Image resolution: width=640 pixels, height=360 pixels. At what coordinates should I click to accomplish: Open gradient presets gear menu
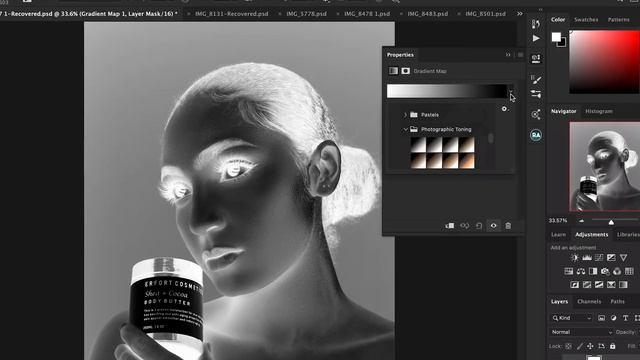tap(504, 109)
